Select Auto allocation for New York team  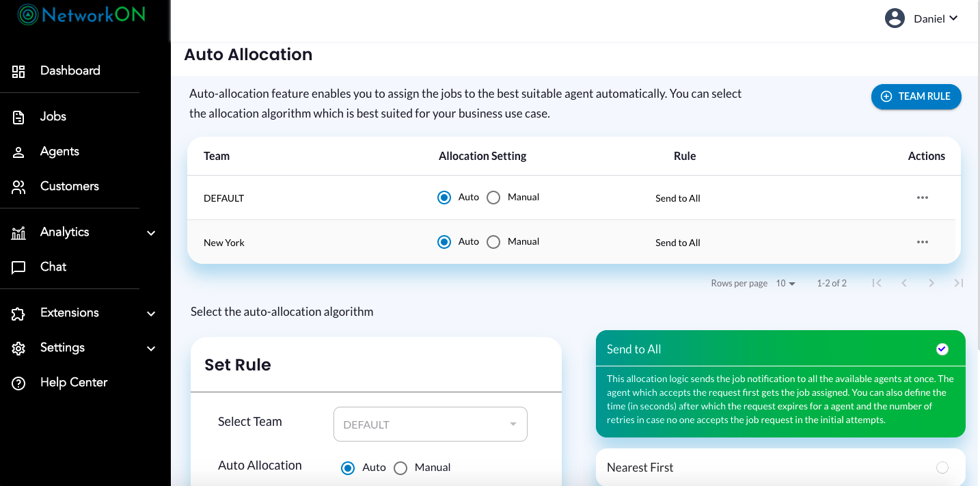444,242
